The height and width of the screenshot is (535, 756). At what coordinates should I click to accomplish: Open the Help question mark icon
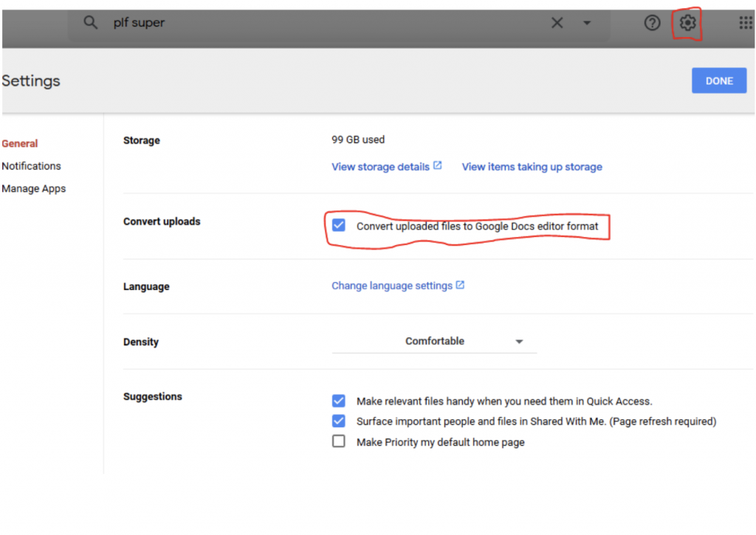tap(652, 23)
